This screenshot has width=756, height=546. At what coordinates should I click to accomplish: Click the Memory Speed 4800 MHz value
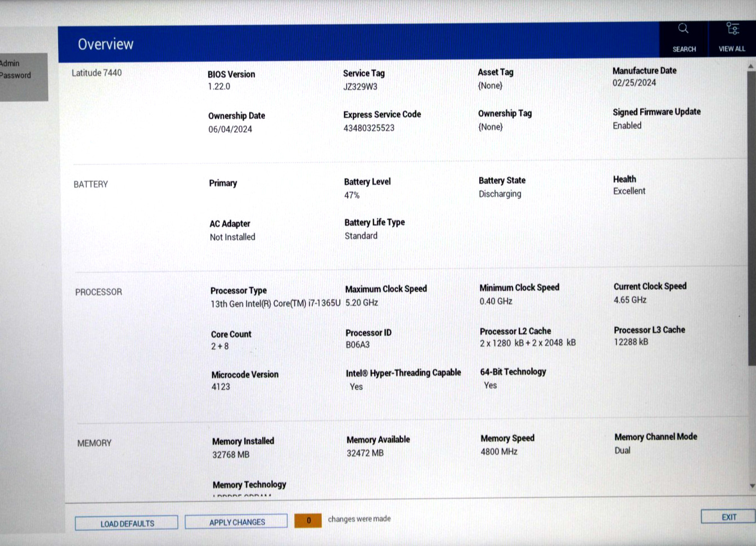(499, 451)
